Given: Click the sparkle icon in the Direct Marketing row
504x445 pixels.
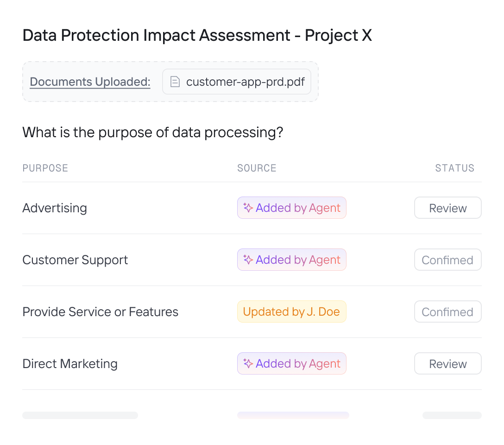Looking at the screenshot, I should (248, 364).
